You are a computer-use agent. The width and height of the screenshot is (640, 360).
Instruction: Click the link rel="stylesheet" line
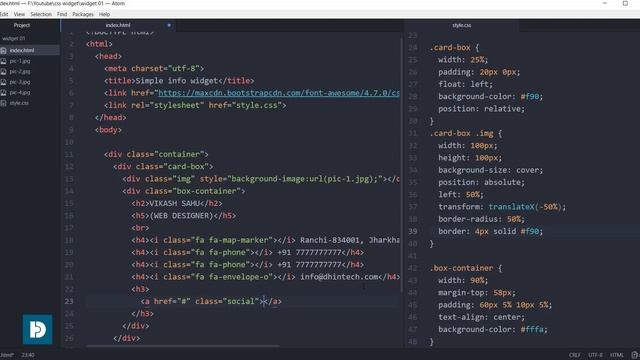195,105
